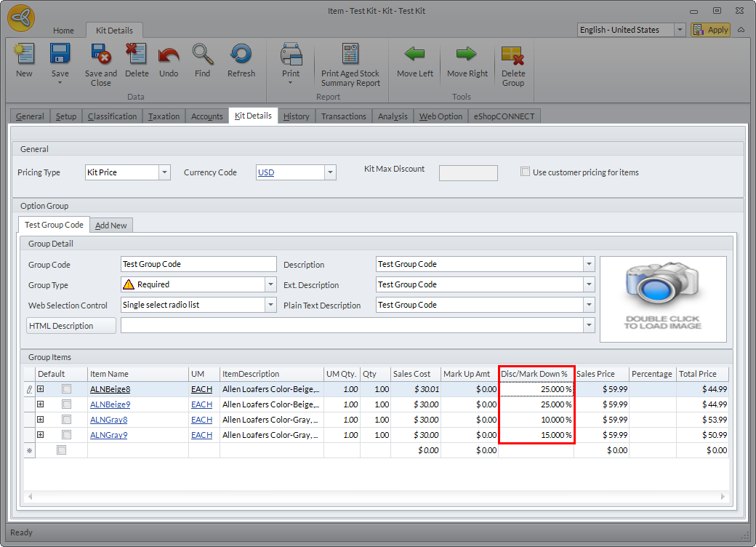Viewport: 756px width, 547px height.
Task: Open the Group Type dropdown
Action: pos(270,284)
